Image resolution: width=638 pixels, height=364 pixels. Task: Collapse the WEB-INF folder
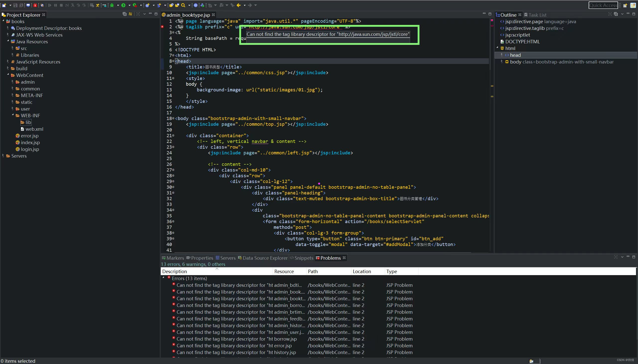pyautogui.click(x=12, y=115)
